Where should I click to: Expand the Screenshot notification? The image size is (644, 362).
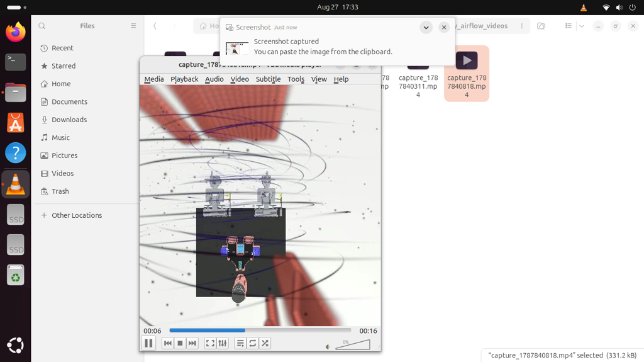coord(426,28)
